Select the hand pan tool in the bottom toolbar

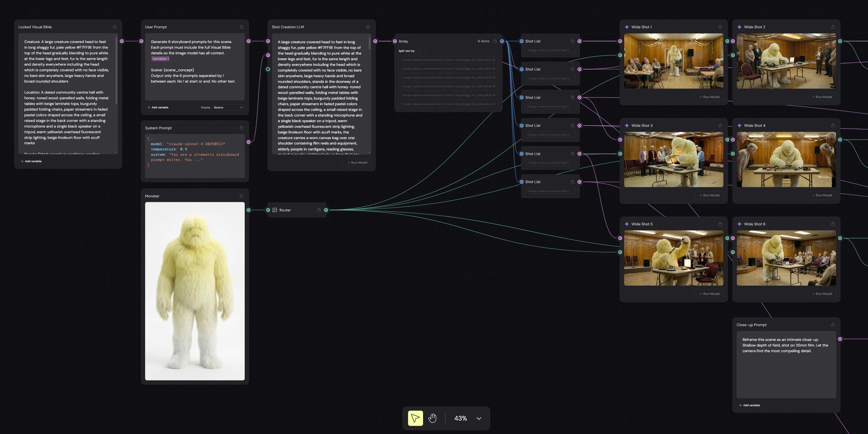point(432,418)
